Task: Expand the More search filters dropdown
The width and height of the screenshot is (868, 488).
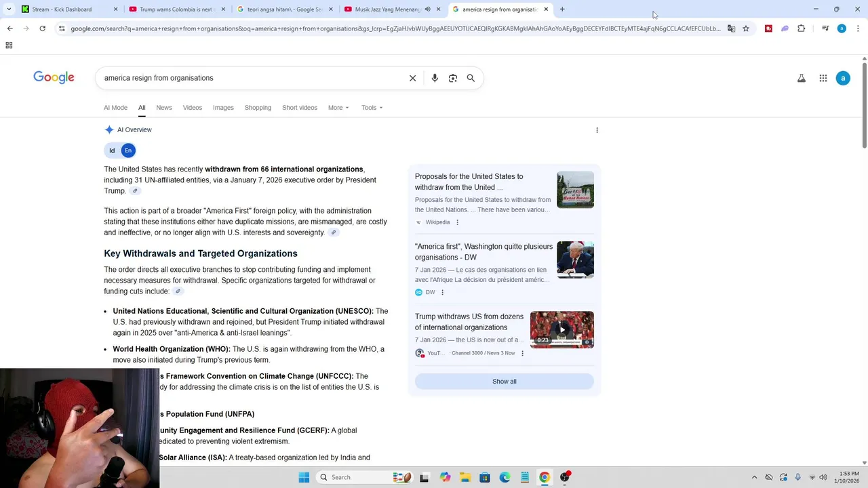Action: coord(338,108)
